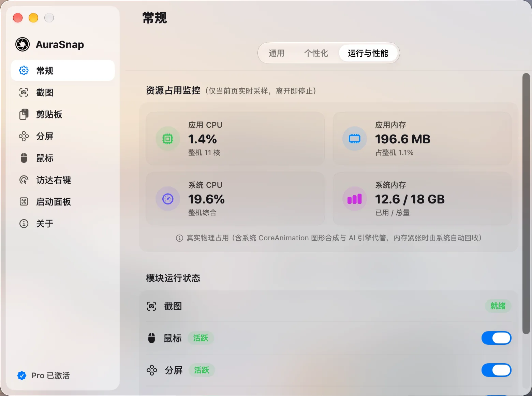Click the blue verified badge beside Pro 已激活
532x396 pixels.
click(x=22, y=376)
